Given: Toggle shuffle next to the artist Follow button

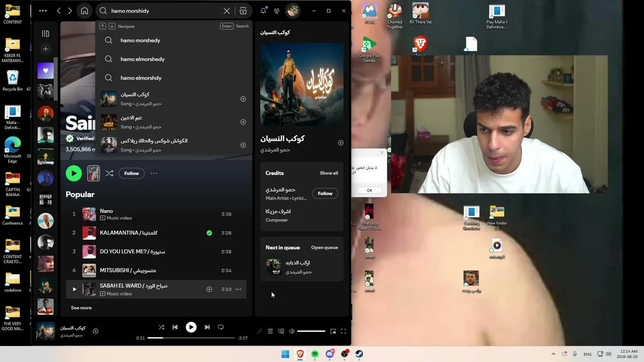Looking at the screenshot, I should [109, 173].
